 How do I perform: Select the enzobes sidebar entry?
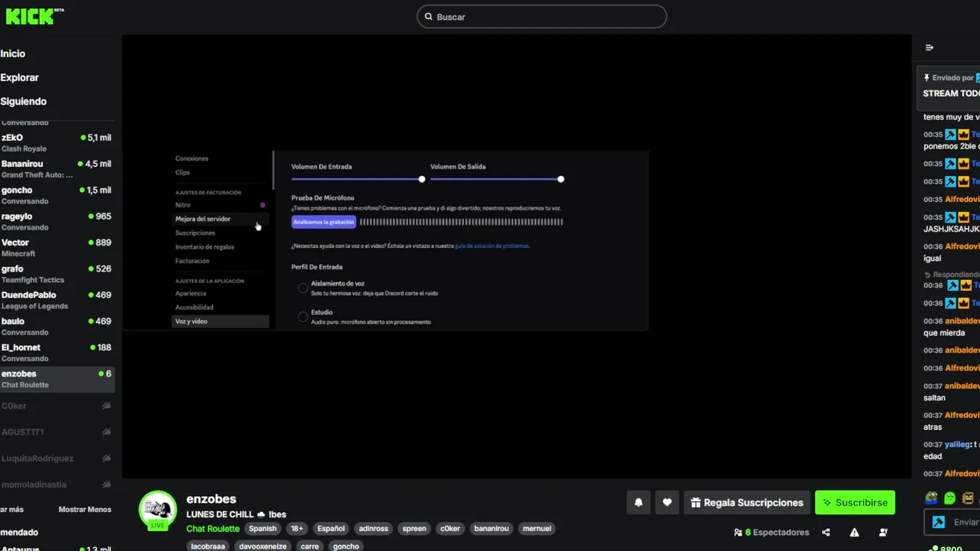click(x=57, y=378)
